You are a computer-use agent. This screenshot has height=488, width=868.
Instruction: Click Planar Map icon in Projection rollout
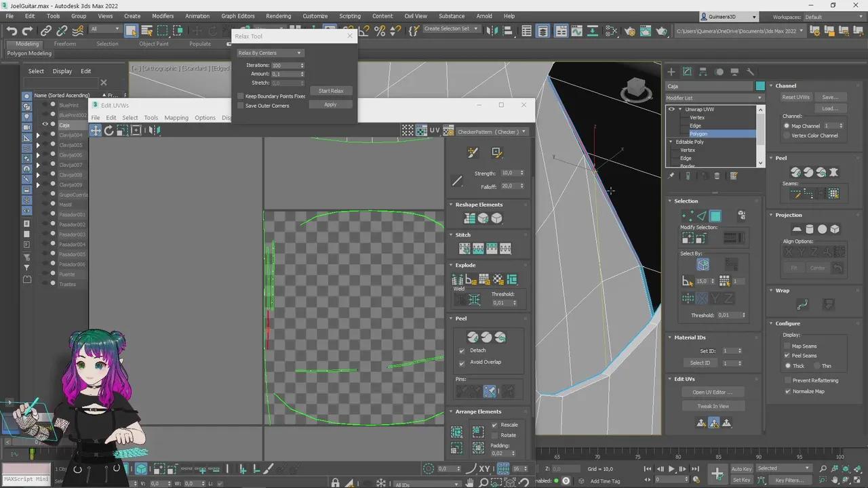coord(797,229)
